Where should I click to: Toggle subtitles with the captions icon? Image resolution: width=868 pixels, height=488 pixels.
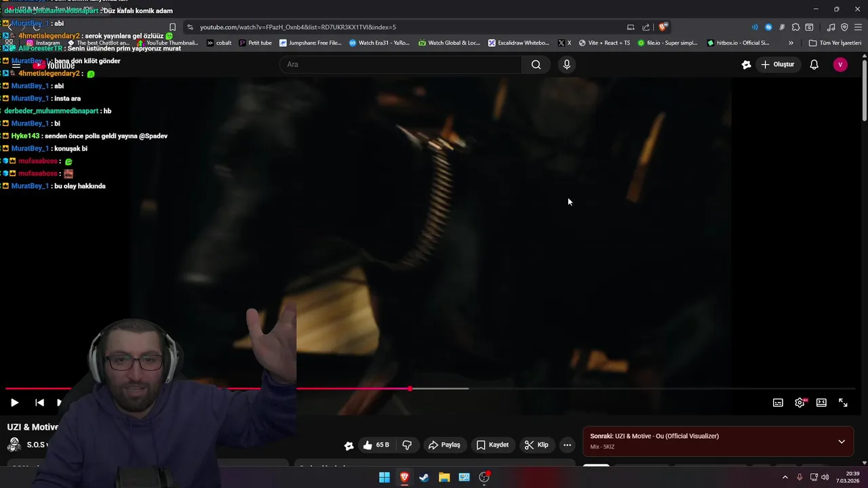[x=778, y=403]
